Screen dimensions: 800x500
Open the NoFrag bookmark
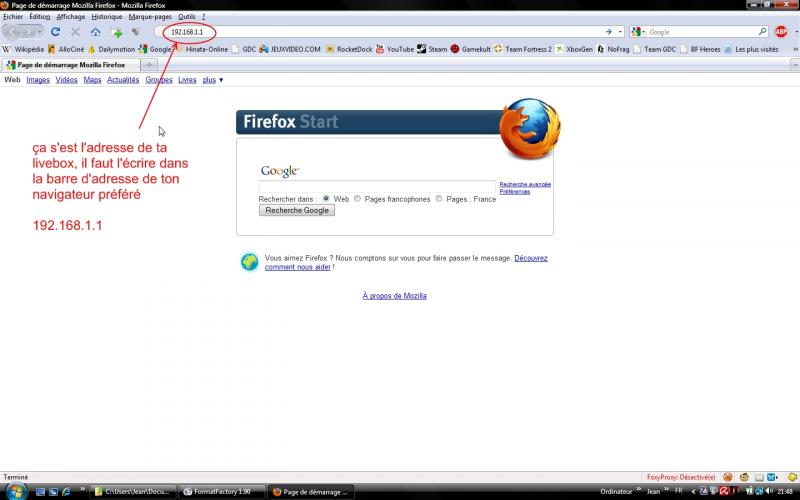[x=613, y=49]
